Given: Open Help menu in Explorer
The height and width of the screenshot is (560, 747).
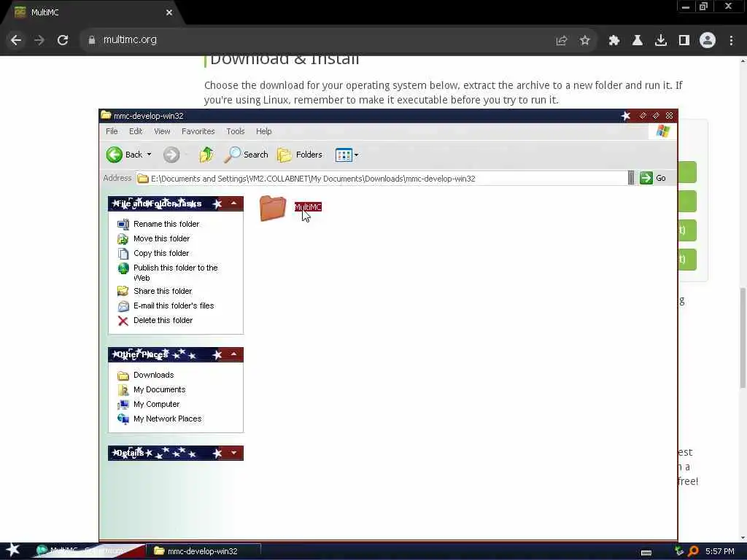Looking at the screenshot, I should pos(263,131).
